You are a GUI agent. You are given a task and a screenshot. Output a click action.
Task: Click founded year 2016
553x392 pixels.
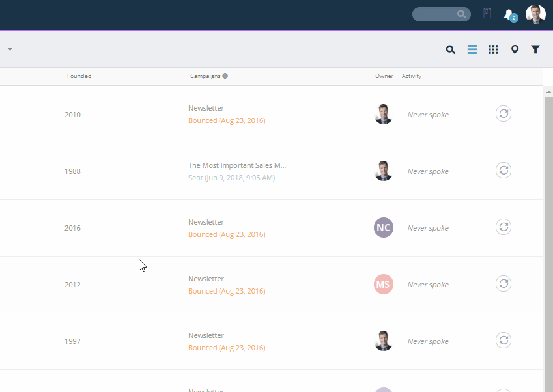72,228
